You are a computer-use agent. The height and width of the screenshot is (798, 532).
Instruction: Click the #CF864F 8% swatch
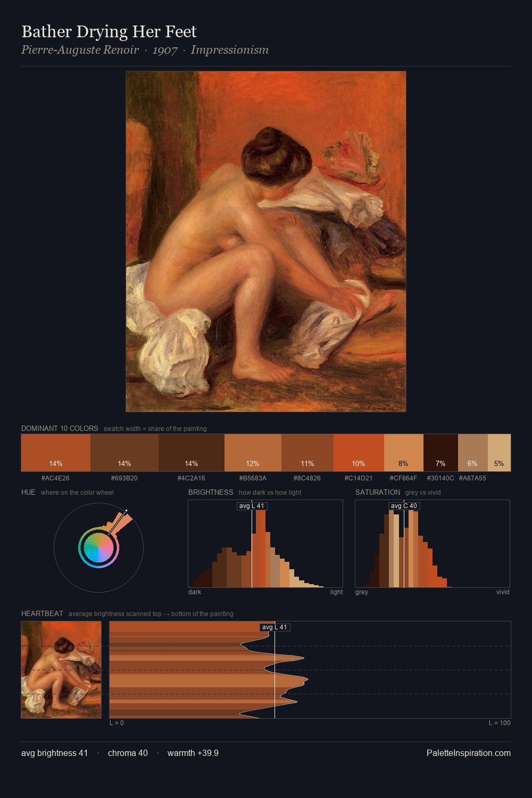tap(403, 453)
